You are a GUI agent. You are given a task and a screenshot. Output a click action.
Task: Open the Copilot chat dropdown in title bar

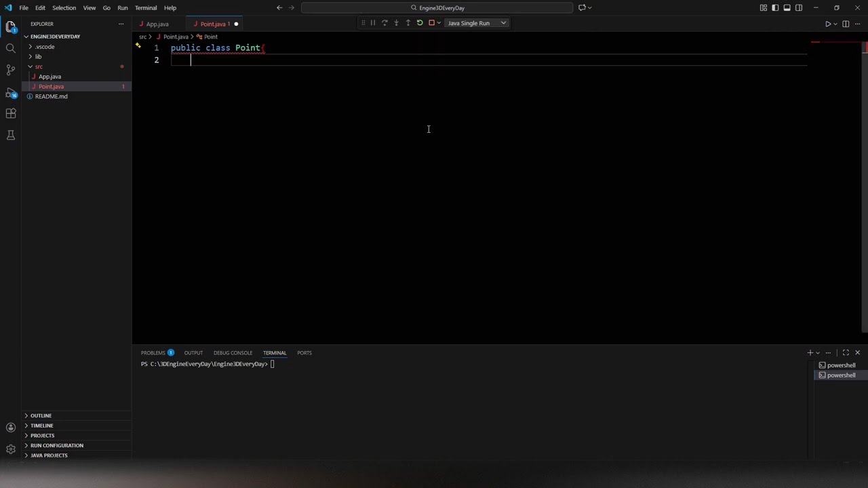click(x=590, y=7)
